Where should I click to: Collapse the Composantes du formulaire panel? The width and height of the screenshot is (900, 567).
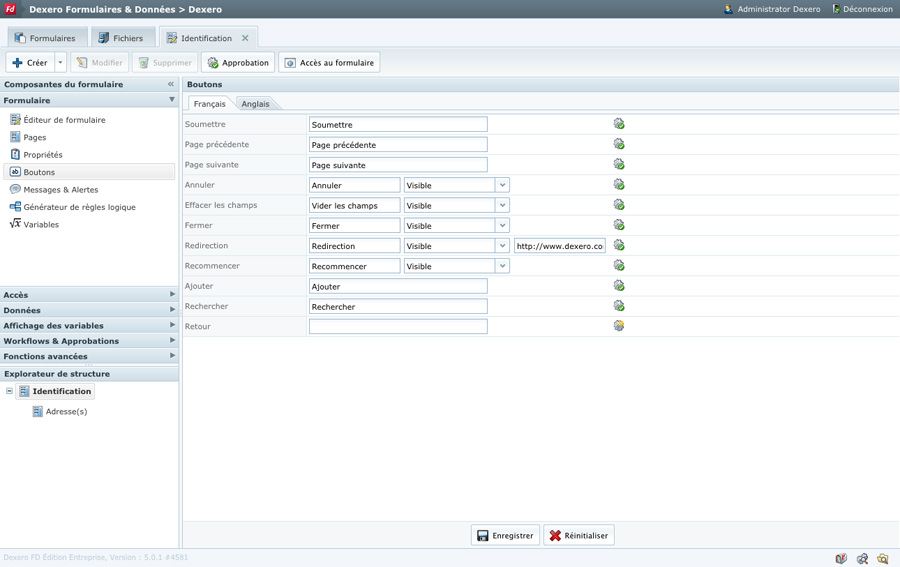170,84
